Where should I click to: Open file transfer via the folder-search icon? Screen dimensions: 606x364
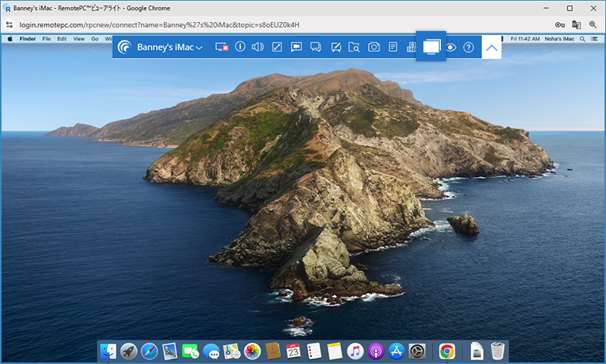tap(354, 47)
